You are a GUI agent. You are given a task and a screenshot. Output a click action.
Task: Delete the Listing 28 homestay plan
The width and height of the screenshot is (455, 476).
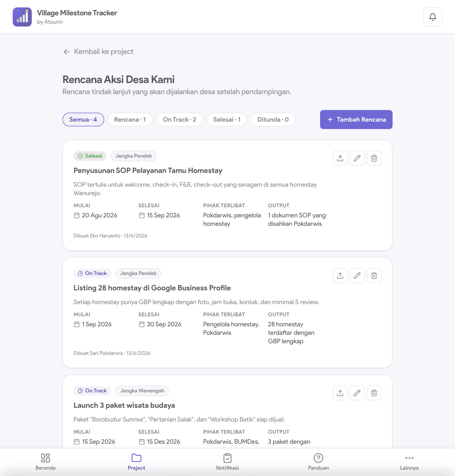tap(374, 276)
